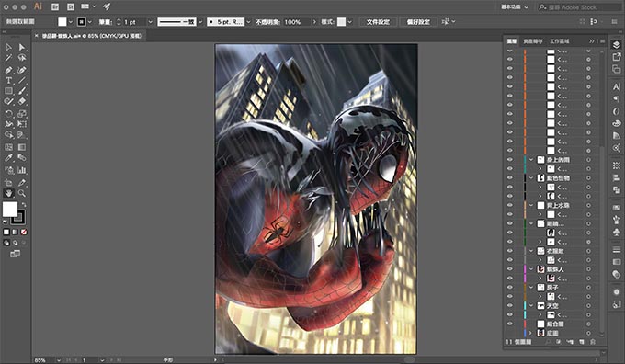625x364 pixels.
Task: Choose the Rectangle tool
Action: (9, 91)
